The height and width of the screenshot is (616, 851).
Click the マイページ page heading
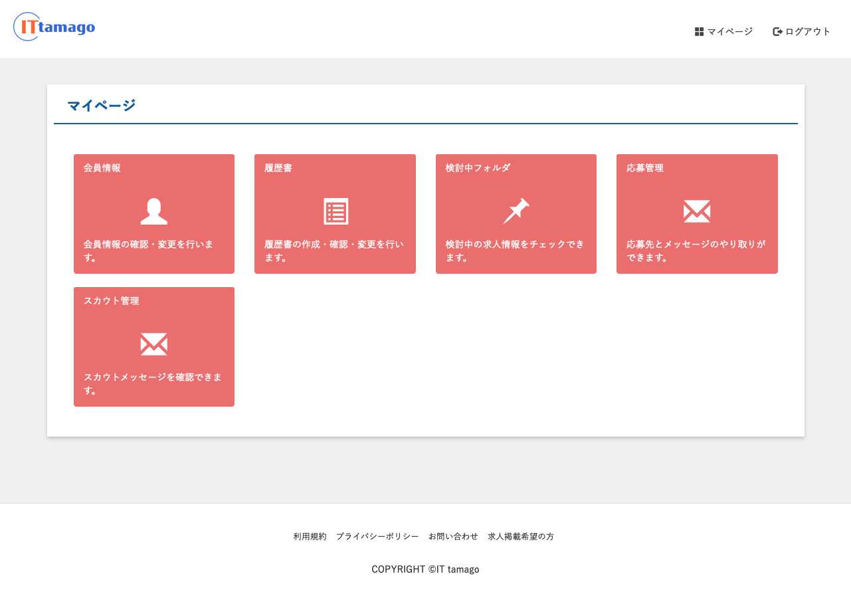(101, 105)
